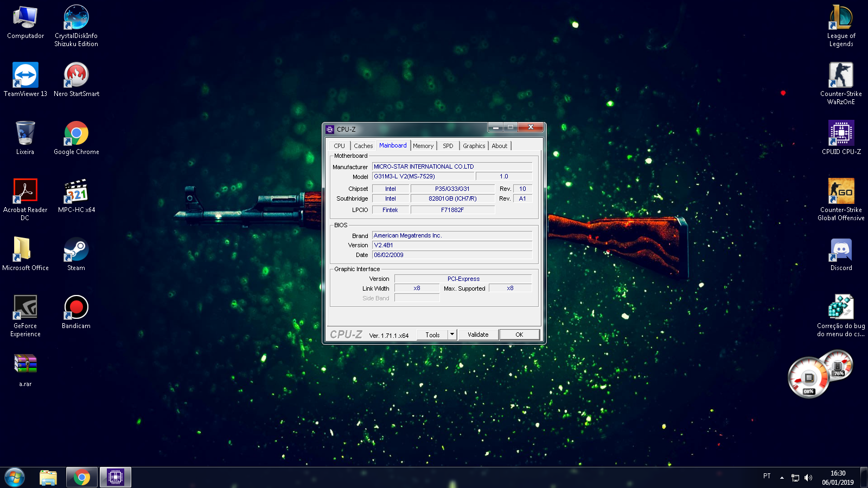
Task: Select the Mainboard tab
Action: [393, 145]
